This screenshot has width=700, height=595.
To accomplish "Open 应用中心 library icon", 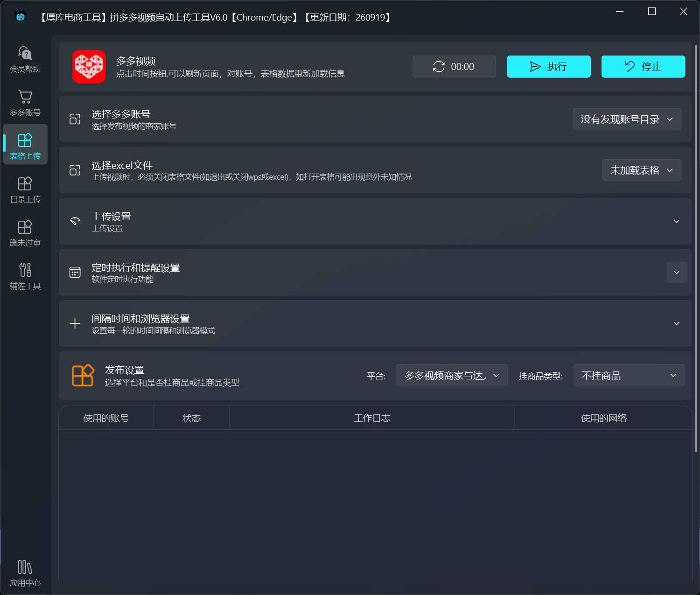I will (25, 573).
